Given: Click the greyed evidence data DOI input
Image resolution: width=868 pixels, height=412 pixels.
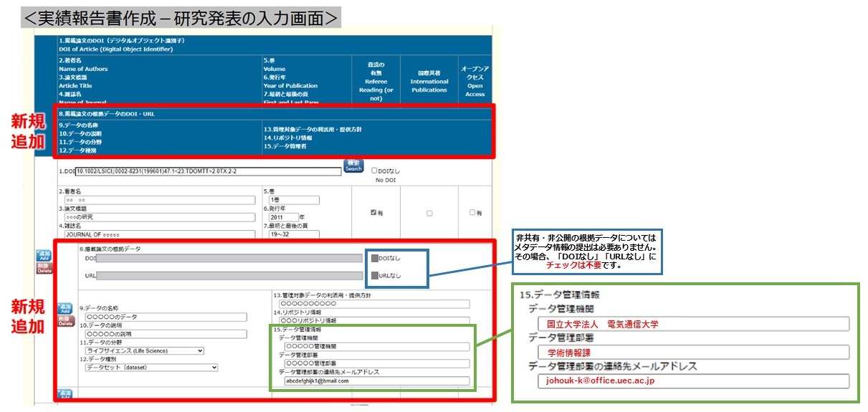Looking at the screenshot, I should (x=229, y=258).
